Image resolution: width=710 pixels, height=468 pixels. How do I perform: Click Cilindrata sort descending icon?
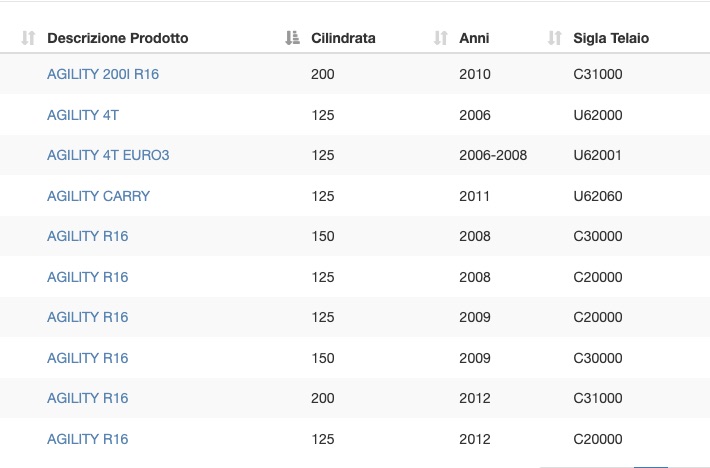[293, 38]
